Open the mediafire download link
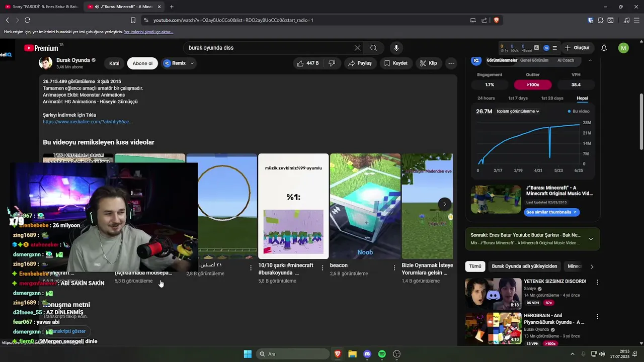Viewport: 644px width, 362px height. click(x=88, y=122)
